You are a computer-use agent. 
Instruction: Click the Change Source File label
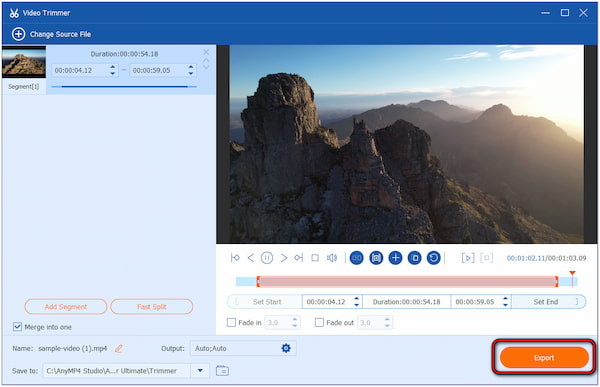pyautogui.click(x=60, y=34)
